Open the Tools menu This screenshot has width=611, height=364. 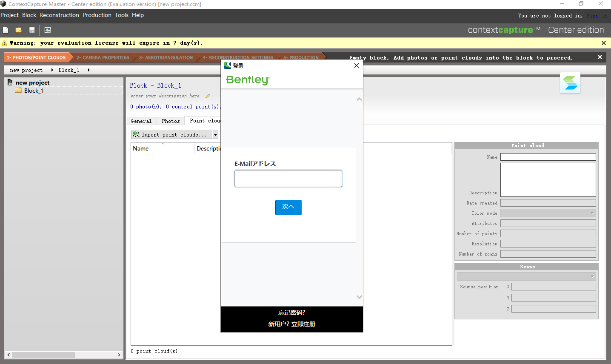click(x=122, y=15)
